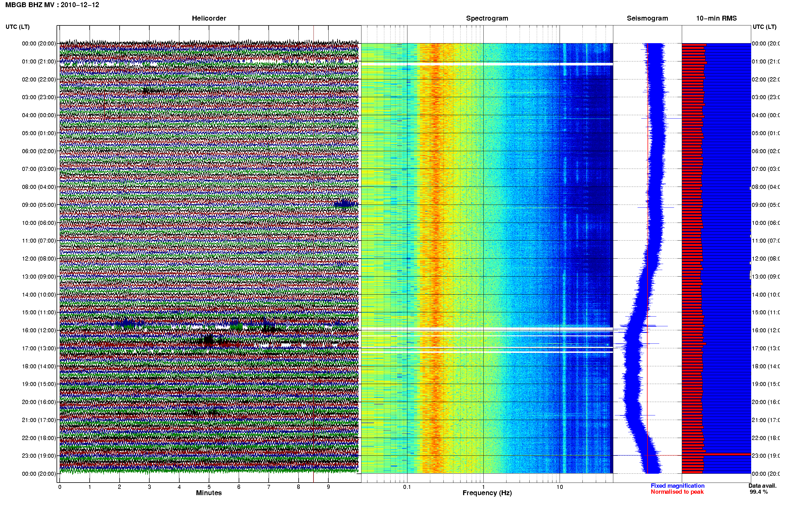
Task: Click the '15:00 (11:00)' label on the left axis
Action: 39,312
